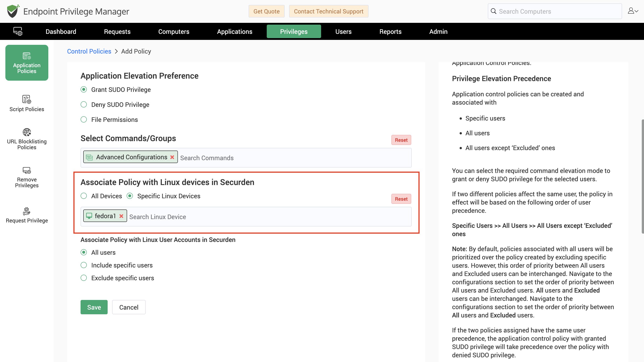This screenshot has height=362, width=644.
Task: Select Exclude specific users option
Action: point(84,278)
